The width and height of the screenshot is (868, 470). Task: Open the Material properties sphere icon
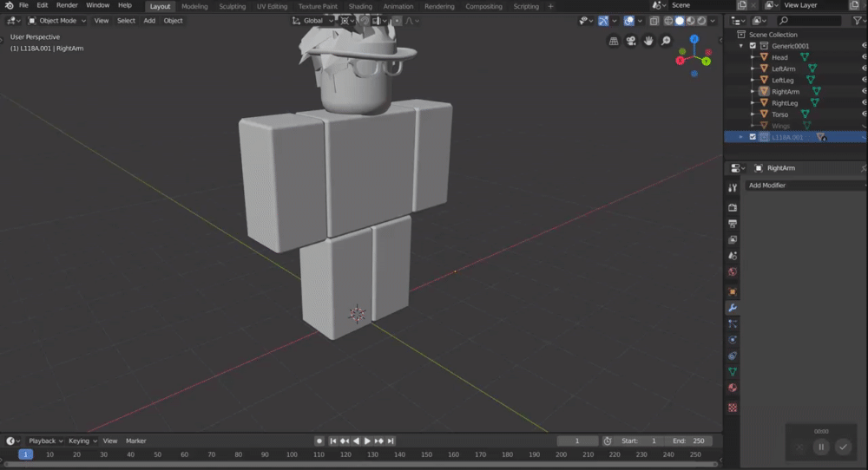point(733,388)
